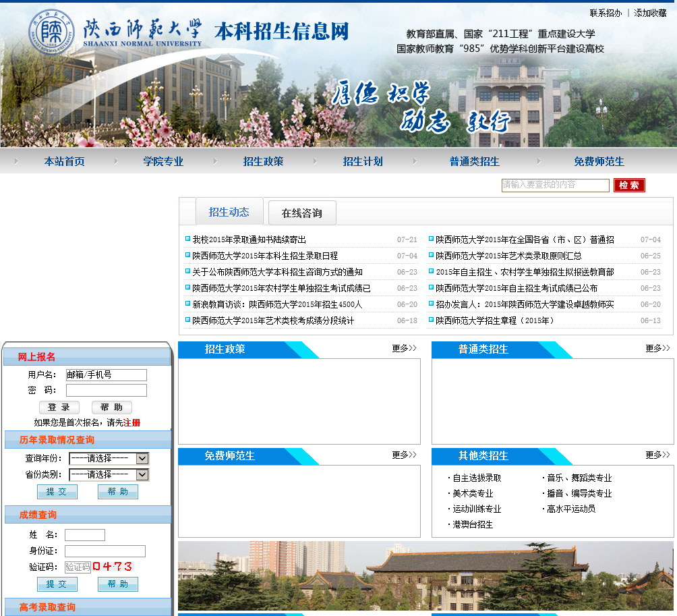
Task: Open 免费师范生 in the navigation bar
Action: pos(599,161)
